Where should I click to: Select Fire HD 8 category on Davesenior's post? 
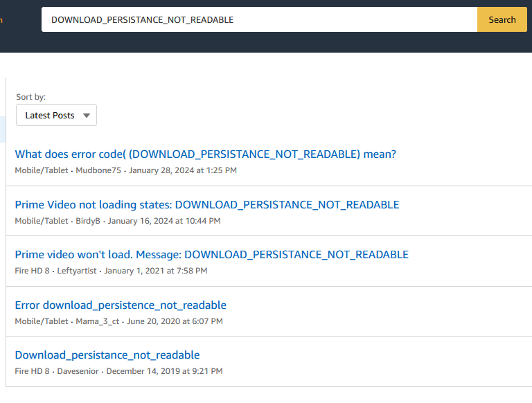point(32,371)
